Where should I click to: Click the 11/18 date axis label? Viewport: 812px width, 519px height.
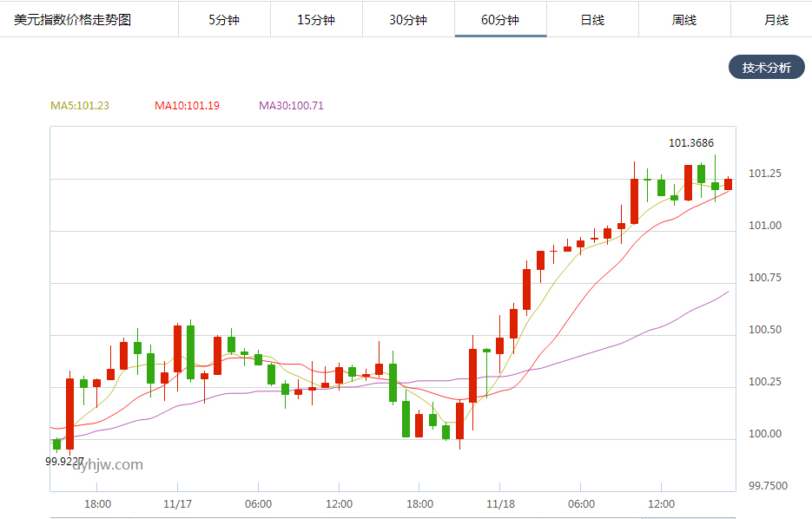pos(501,504)
